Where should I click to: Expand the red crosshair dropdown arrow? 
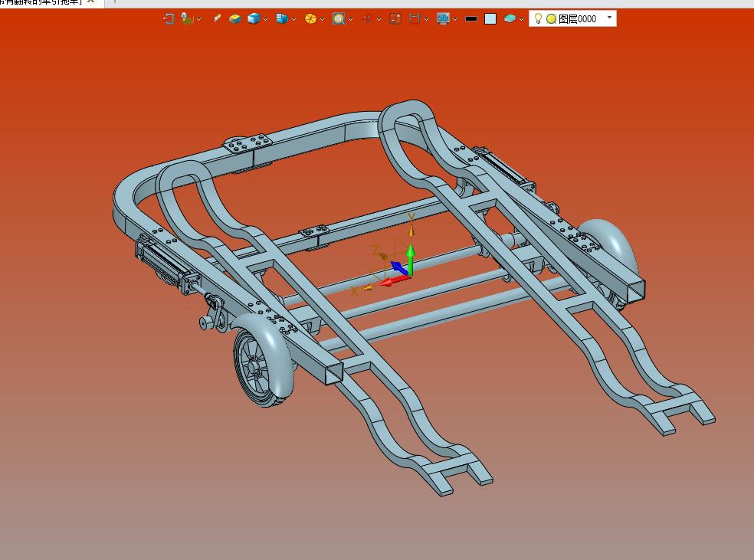tap(379, 19)
